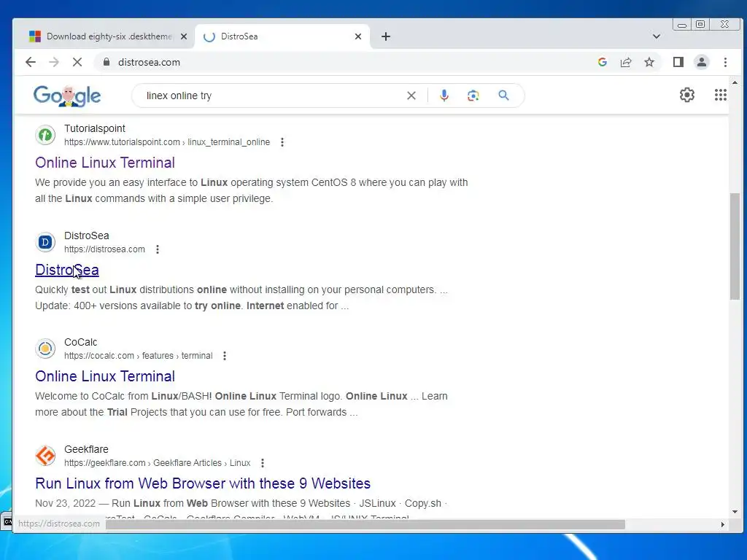Click the vertical scrollbar down arrow

(735, 511)
